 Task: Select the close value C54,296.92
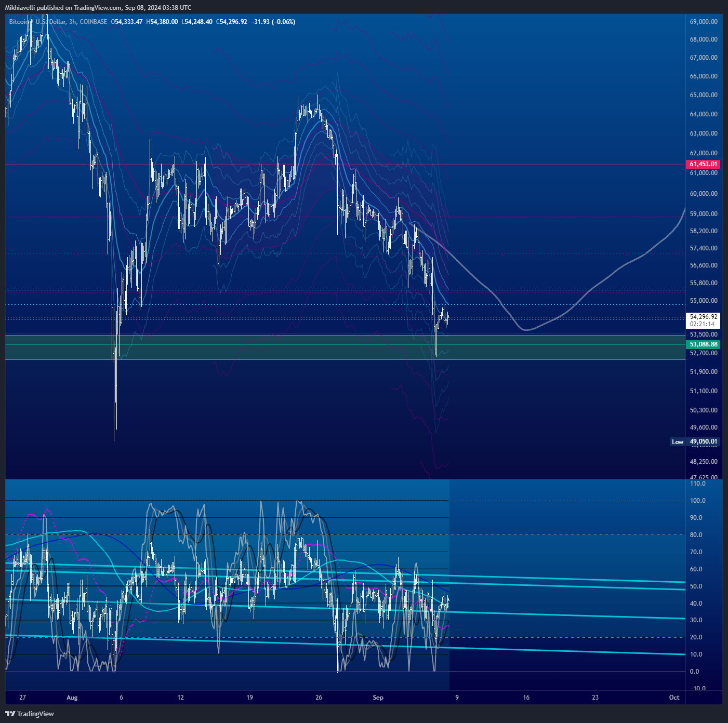[232, 22]
